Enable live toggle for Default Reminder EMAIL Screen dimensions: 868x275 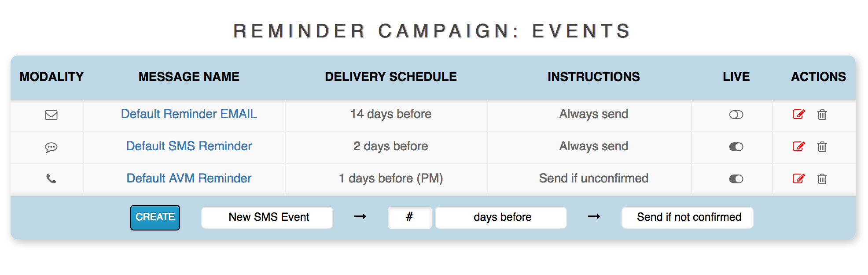pos(736,115)
